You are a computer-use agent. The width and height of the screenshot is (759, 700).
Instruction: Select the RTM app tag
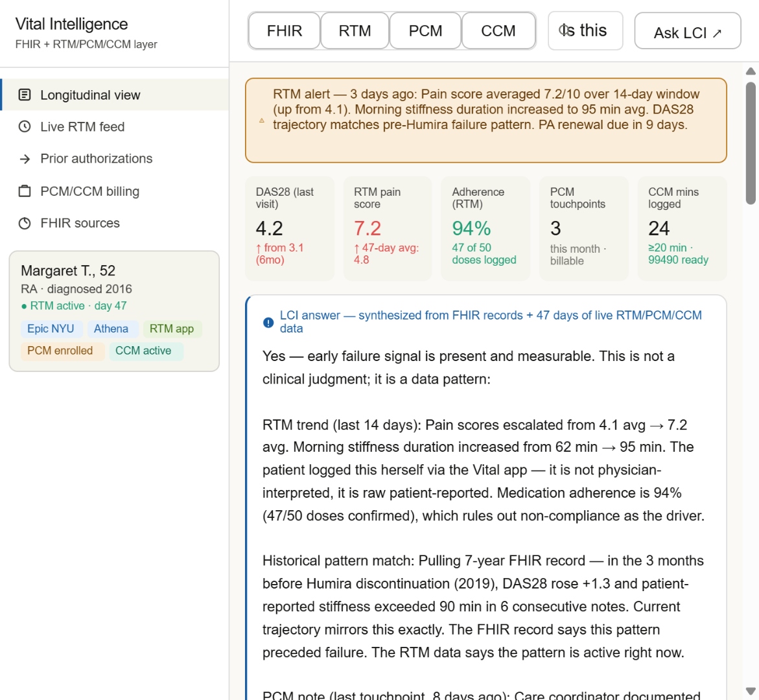(x=172, y=329)
